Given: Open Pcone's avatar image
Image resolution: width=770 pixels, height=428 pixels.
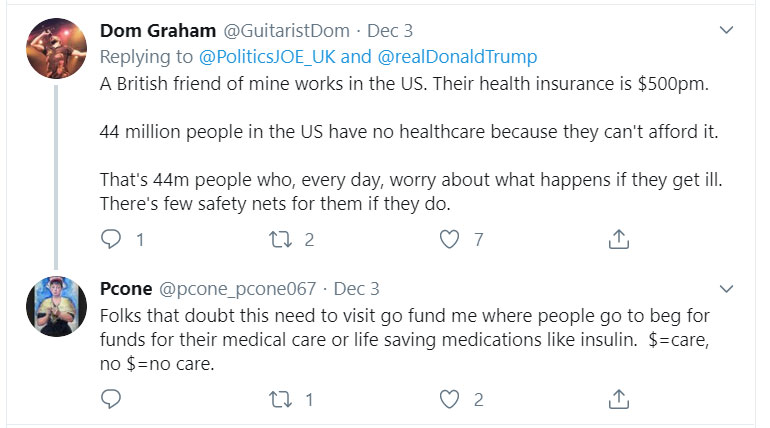Looking at the screenshot, I should pyautogui.click(x=55, y=306).
